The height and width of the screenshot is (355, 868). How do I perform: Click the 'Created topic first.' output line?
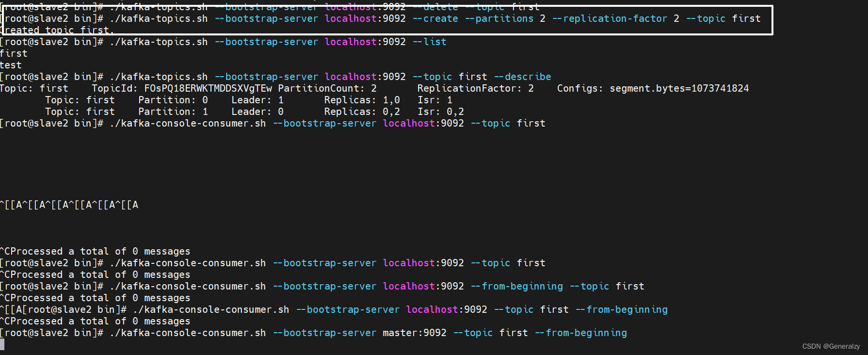pos(58,31)
